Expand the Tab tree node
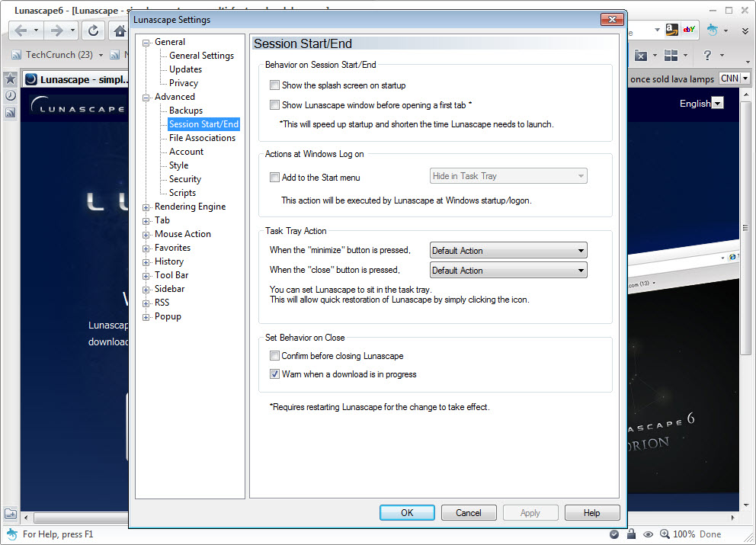 [x=146, y=221]
